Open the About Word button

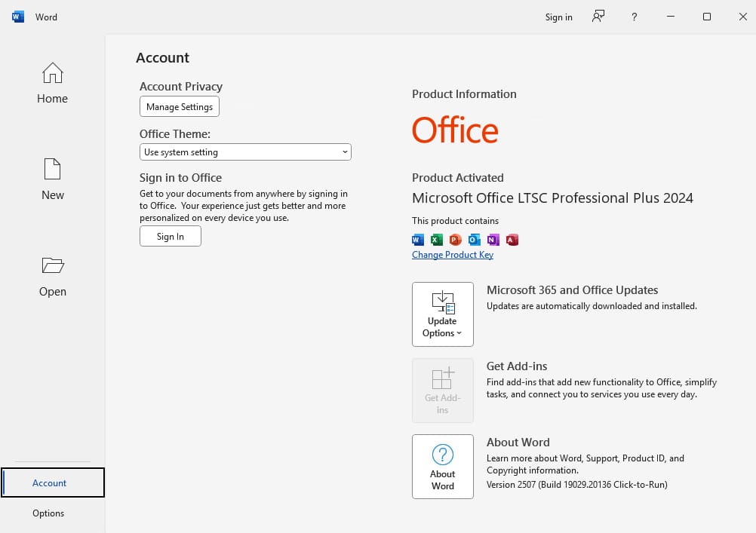coord(443,467)
